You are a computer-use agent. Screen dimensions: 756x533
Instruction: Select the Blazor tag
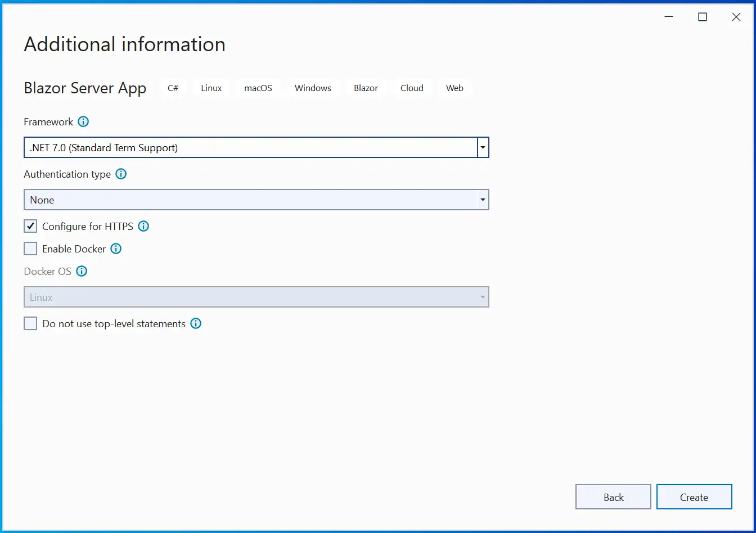366,88
